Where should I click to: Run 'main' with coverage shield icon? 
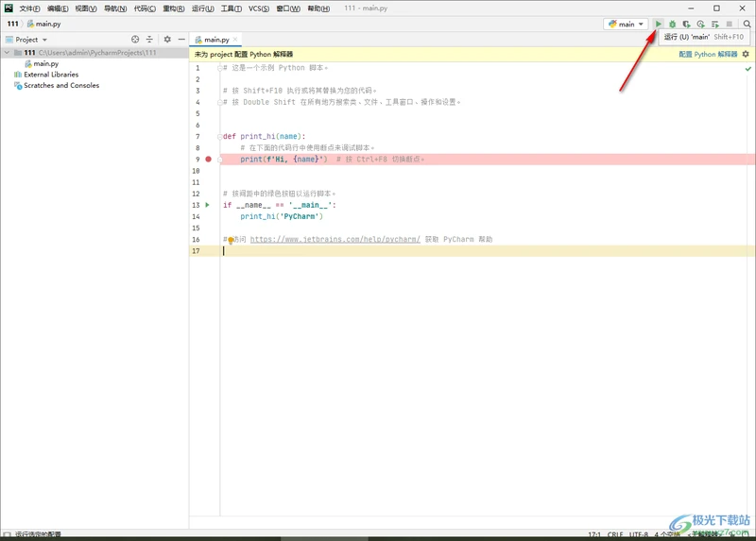pyautogui.click(x=687, y=24)
